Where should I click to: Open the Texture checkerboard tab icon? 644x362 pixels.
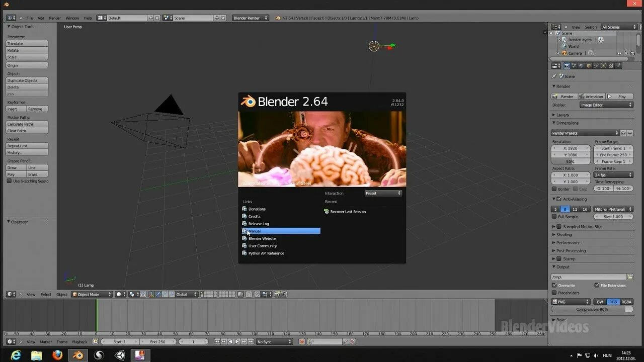pos(611,65)
